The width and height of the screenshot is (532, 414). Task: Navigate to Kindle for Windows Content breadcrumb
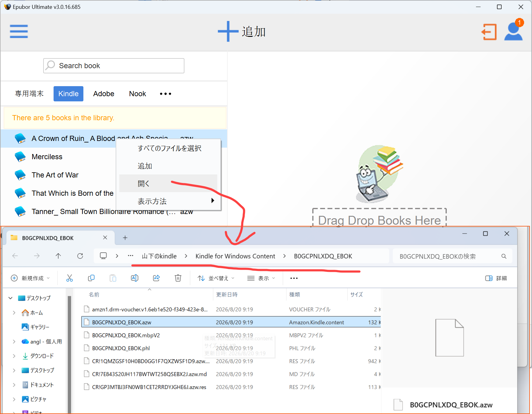[x=235, y=256]
